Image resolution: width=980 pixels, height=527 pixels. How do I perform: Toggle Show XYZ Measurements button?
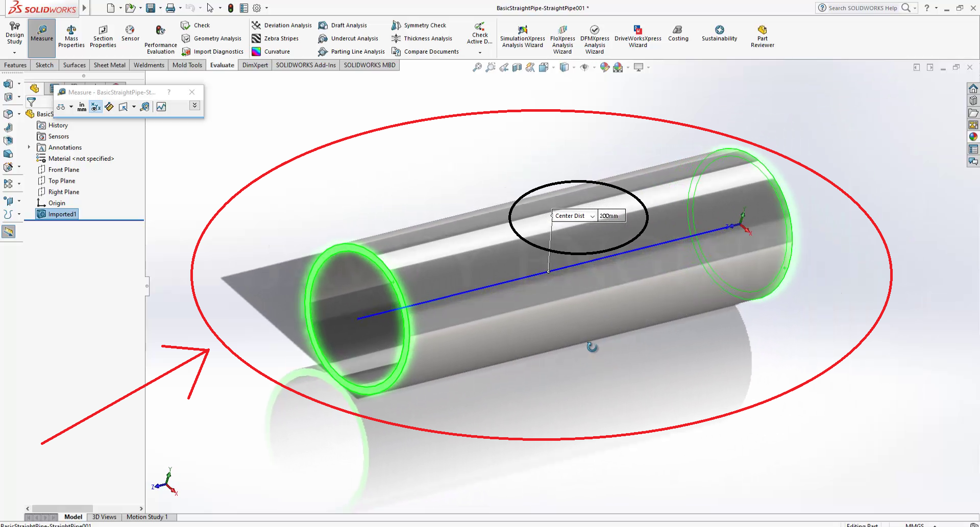pyautogui.click(x=95, y=107)
